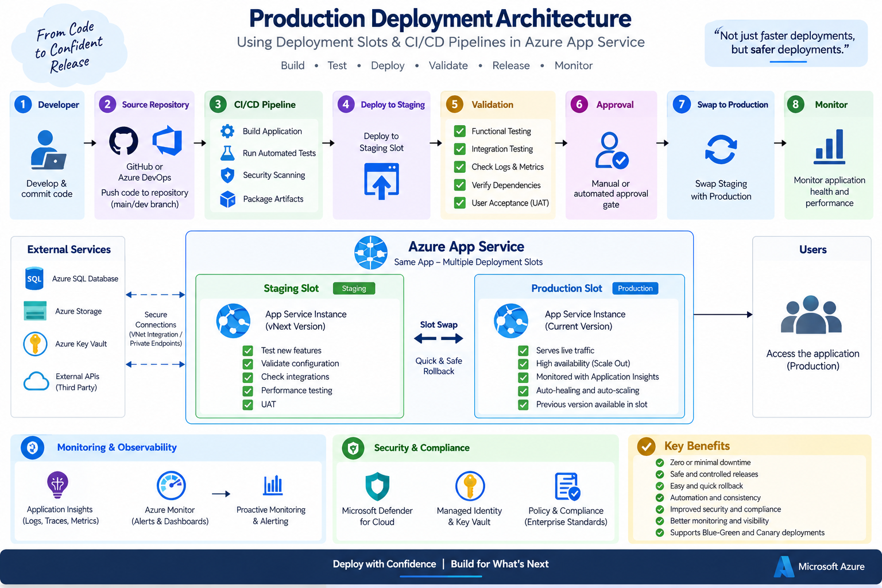Click the Azure App Service globe icon in the header
882x588 pixels.
click(x=371, y=253)
